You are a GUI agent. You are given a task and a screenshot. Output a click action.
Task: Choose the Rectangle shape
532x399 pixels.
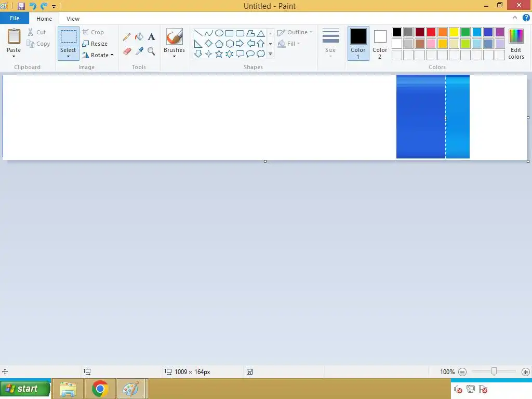tap(229, 33)
